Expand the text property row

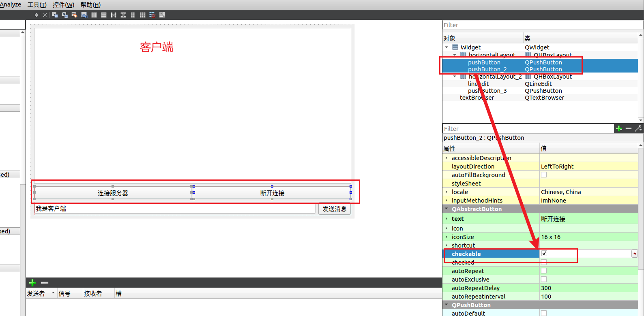point(447,218)
